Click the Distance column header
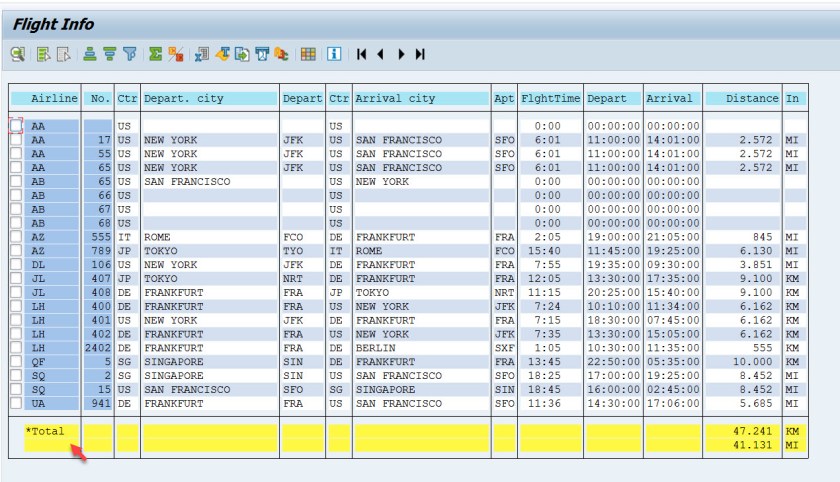This screenshot has width=840, height=482. pyautogui.click(x=743, y=99)
